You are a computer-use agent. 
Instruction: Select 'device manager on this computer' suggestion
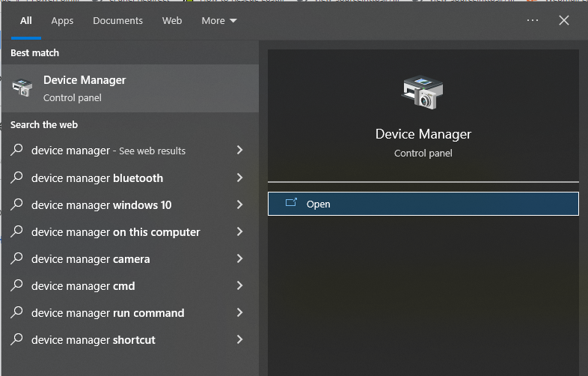pos(130,231)
